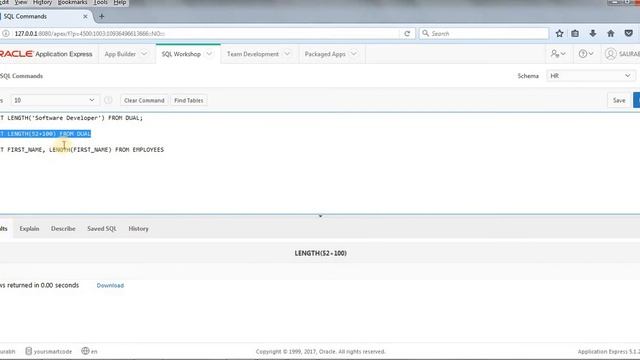Click the yoursmartcode workspace name in footer
Image resolution: width=640 pixels, height=360 pixels.
(x=53, y=351)
